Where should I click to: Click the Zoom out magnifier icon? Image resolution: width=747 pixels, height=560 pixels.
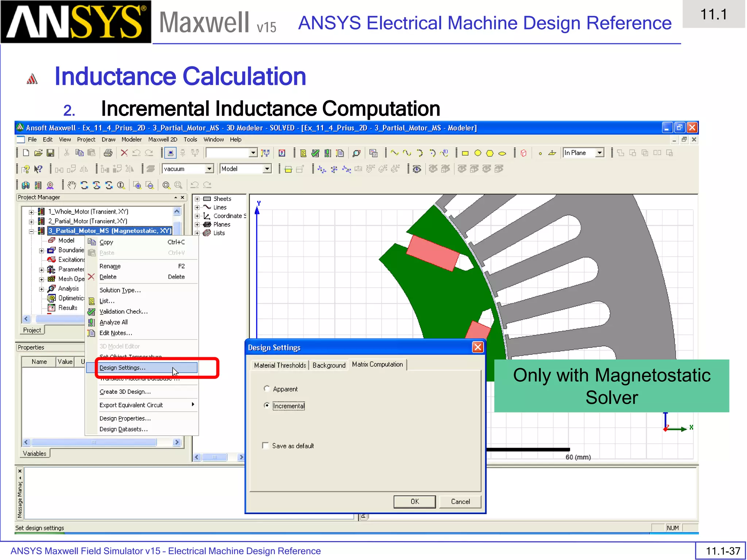pos(150,185)
